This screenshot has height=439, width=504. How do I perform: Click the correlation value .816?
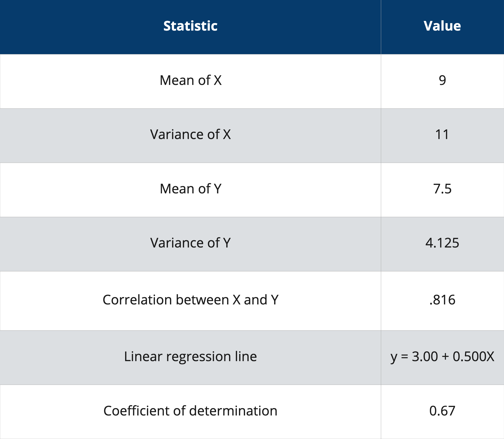pyautogui.click(x=442, y=300)
